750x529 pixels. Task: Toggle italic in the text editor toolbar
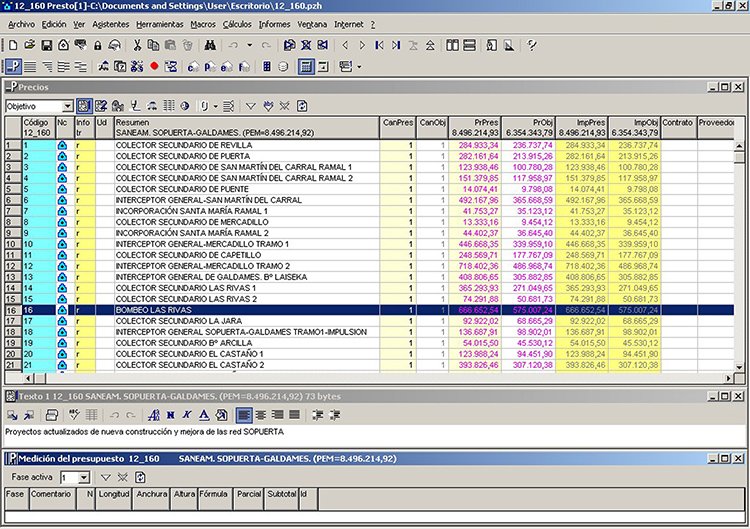tap(187, 414)
